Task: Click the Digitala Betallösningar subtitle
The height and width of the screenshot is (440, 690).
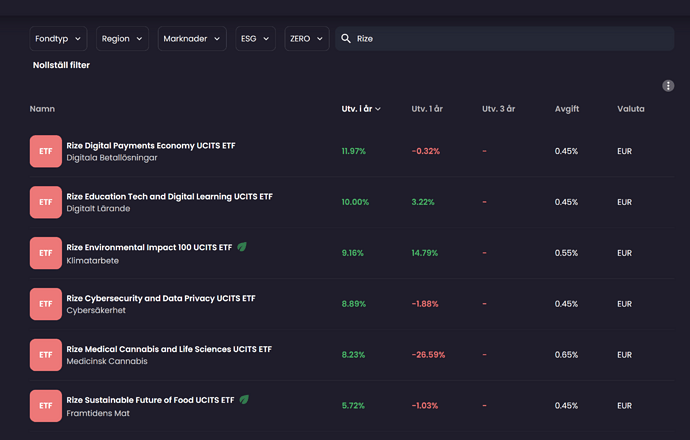Action: click(112, 158)
